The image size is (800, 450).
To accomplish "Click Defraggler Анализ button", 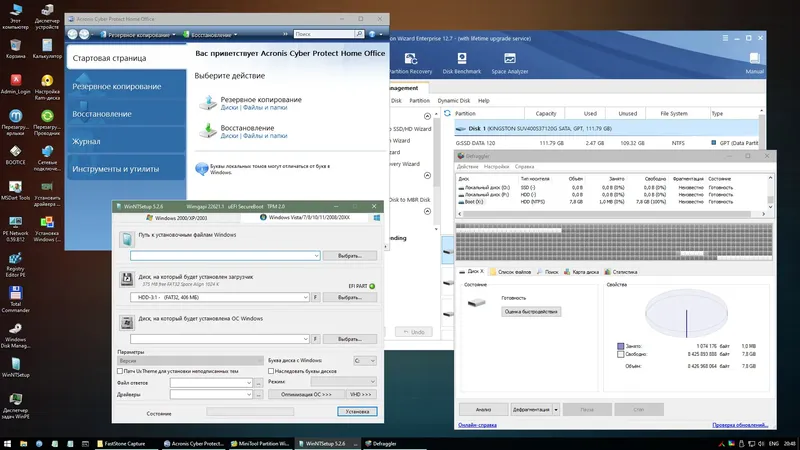I will point(483,409).
